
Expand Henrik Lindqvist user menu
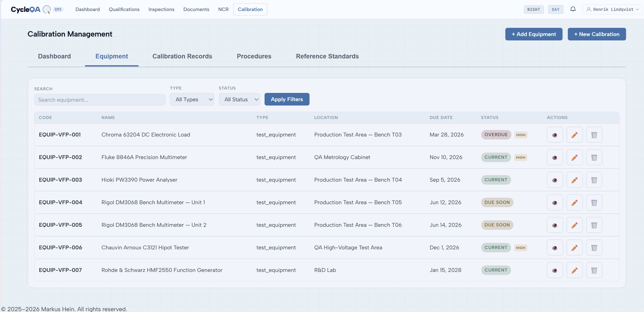[x=613, y=9]
